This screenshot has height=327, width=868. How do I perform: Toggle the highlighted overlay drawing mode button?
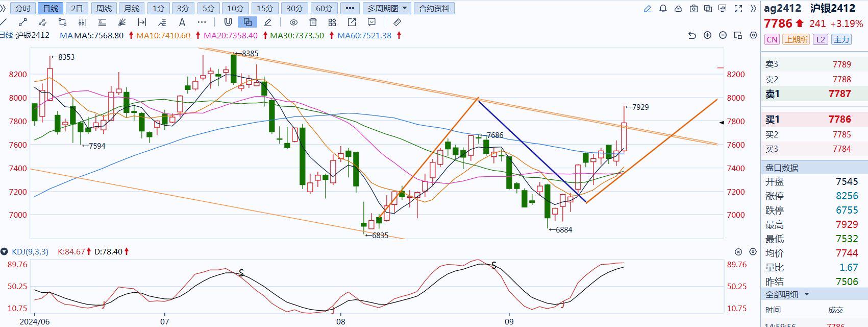point(247,22)
